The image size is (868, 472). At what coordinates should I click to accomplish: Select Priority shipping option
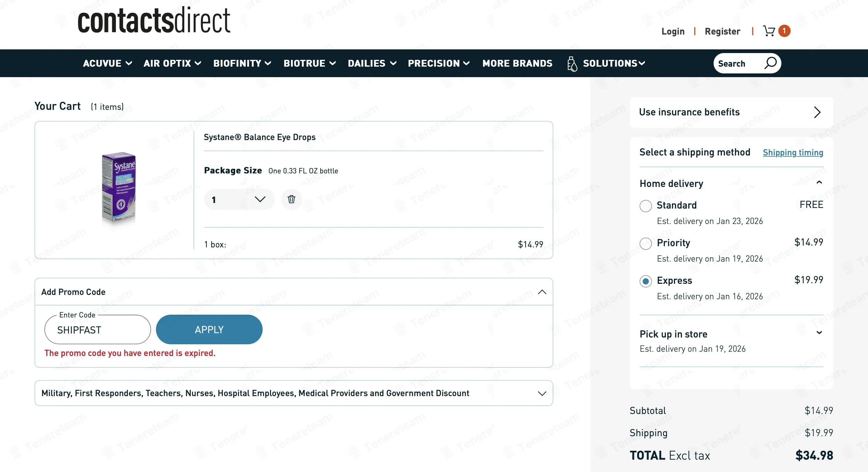pos(645,243)
